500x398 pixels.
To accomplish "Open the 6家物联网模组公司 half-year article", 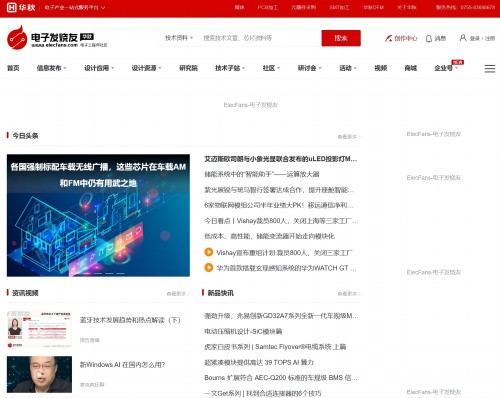I will point(279,205).
